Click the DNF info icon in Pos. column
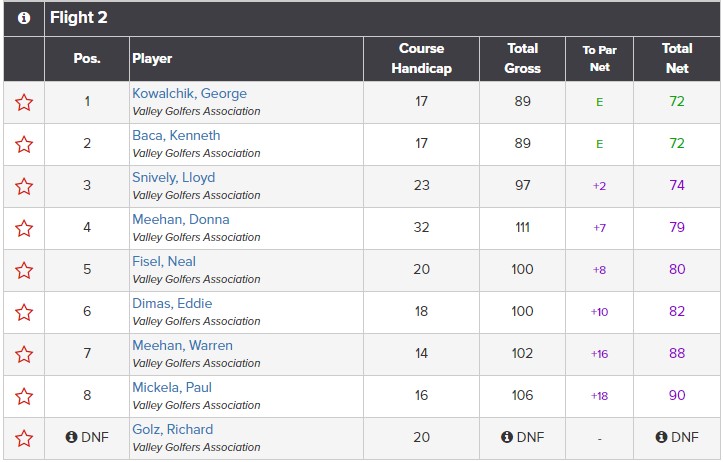The image size is (723, 462). 71,437
